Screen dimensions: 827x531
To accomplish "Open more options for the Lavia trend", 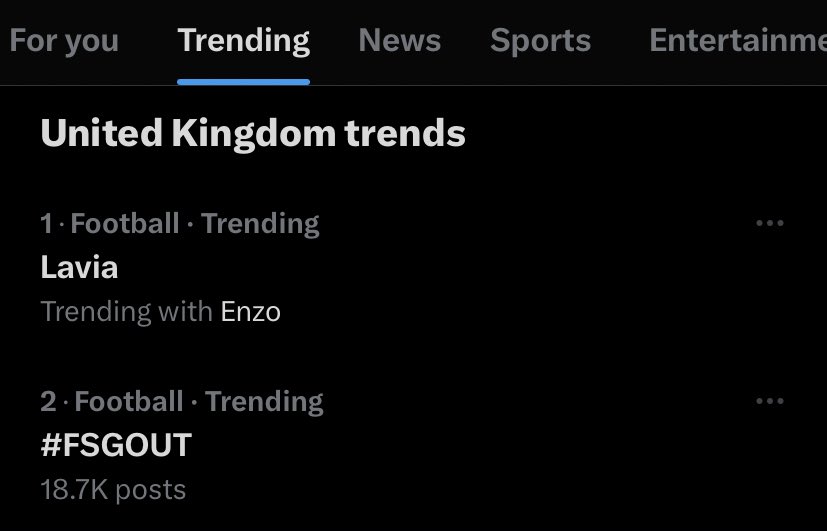I will tap(769, 224).
